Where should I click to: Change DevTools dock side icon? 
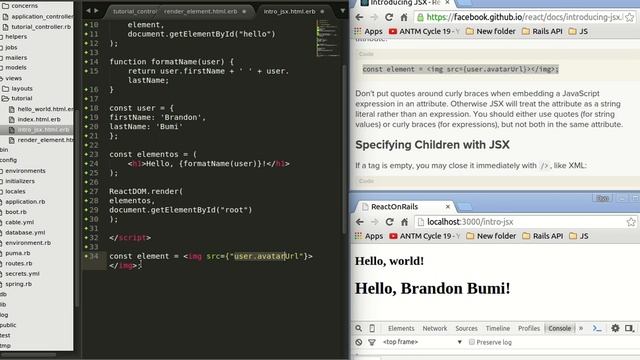point(629,328)
